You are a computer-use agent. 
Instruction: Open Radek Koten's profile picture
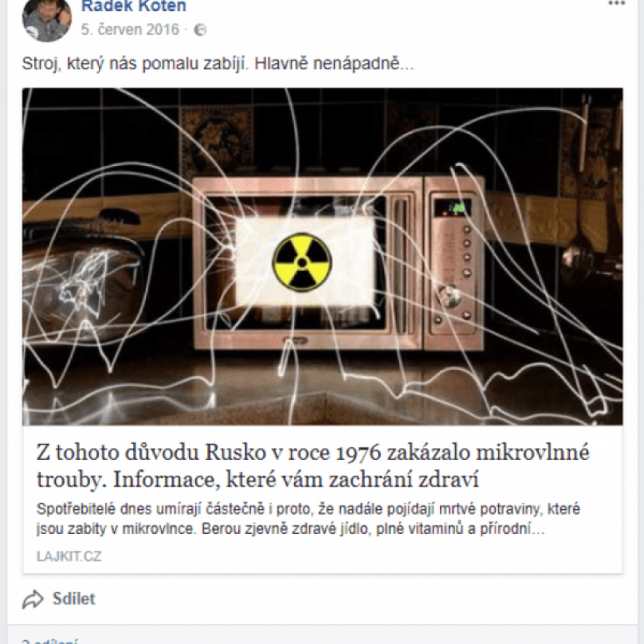47,19
